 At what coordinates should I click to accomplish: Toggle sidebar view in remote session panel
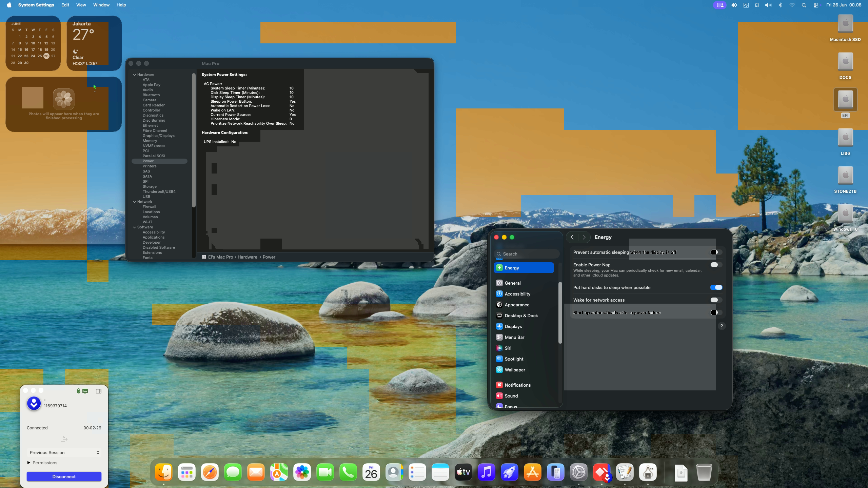point(99,391)
